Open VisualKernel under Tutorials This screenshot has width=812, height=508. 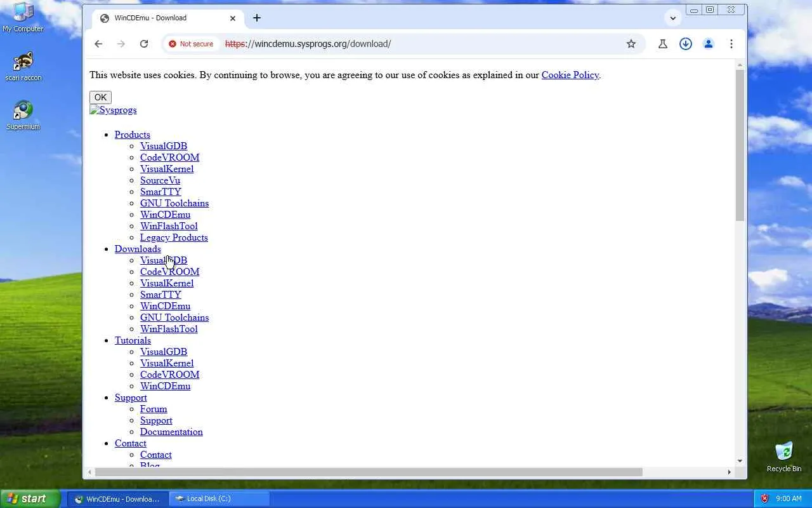[167, 363]
